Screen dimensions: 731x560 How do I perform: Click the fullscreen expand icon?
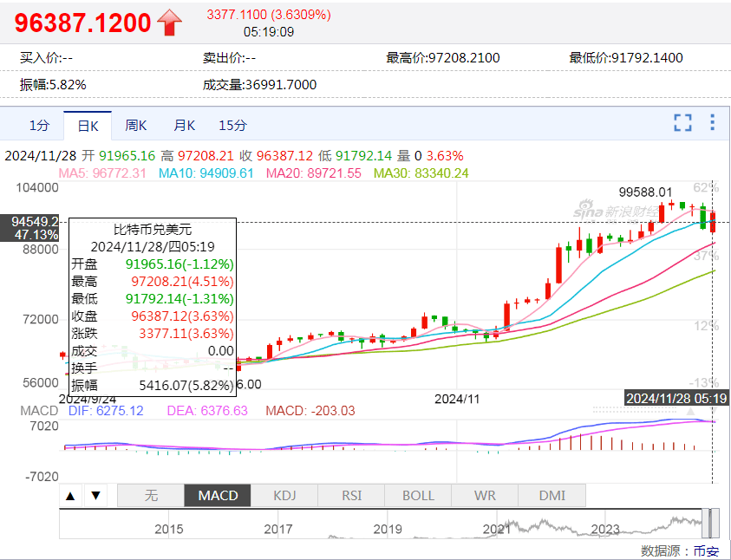click(x=683, y=123)
